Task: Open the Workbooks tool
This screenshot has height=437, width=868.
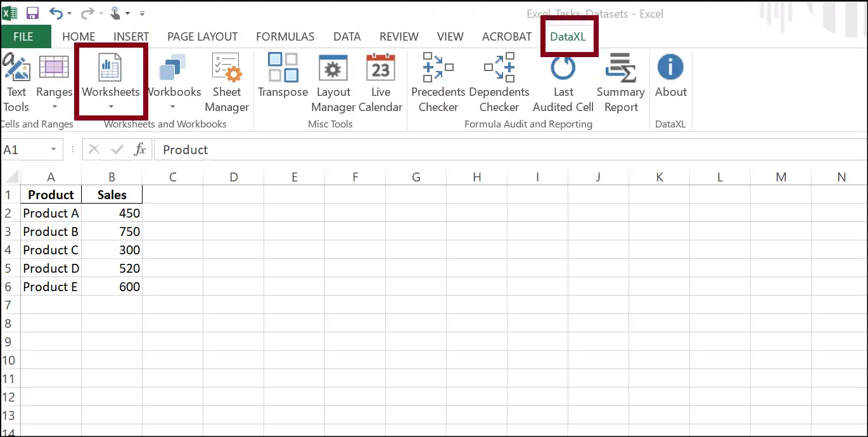Action: click(x=174, y=83)
